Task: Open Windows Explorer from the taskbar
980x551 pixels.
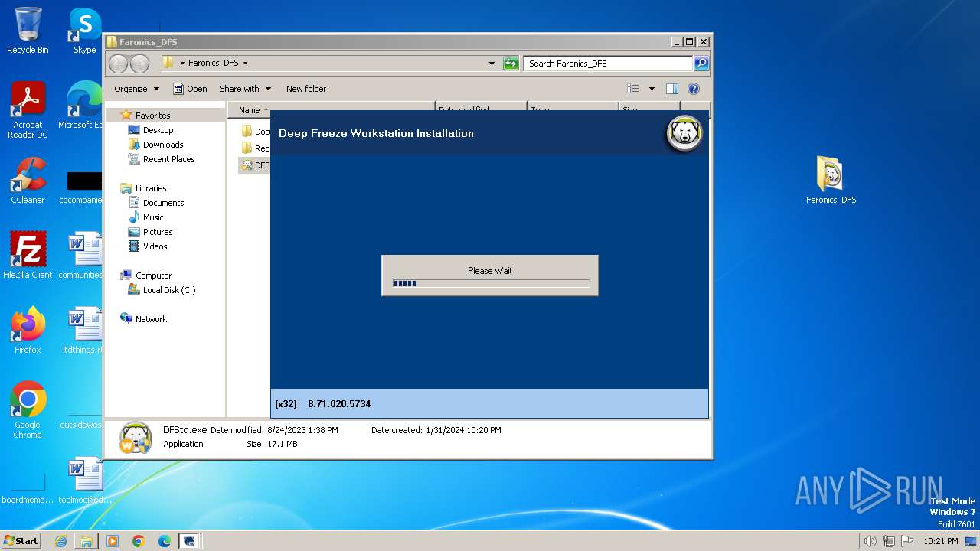Action: [x=87, y=541]
